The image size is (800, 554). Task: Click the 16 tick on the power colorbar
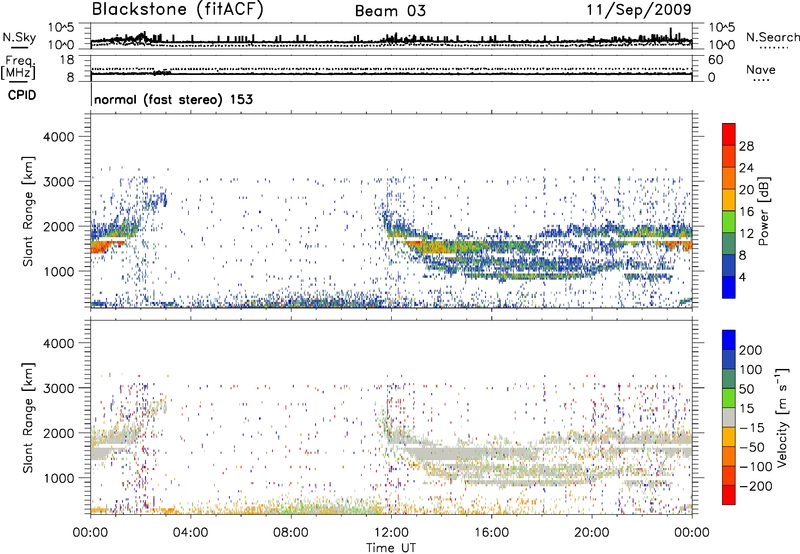pyautogui.click(x=746, y=212)
